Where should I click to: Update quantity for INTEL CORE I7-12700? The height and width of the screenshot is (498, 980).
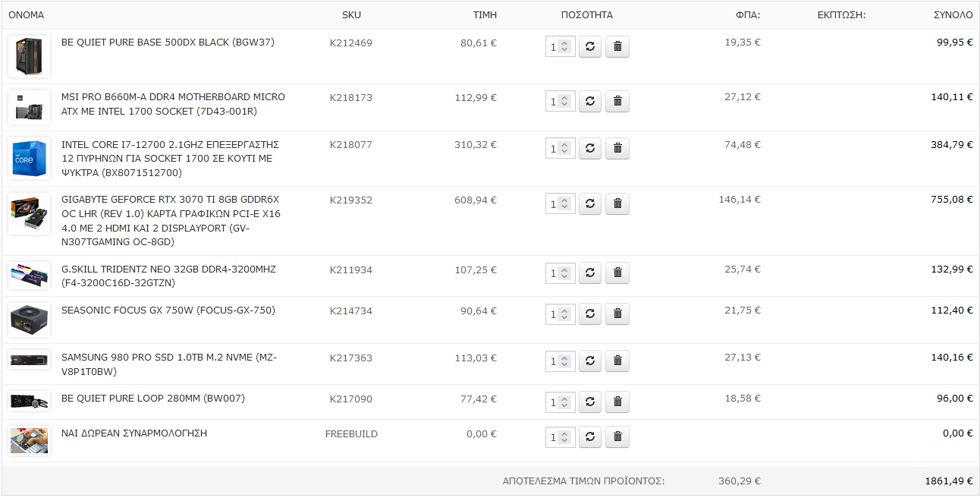coord(590,149)
